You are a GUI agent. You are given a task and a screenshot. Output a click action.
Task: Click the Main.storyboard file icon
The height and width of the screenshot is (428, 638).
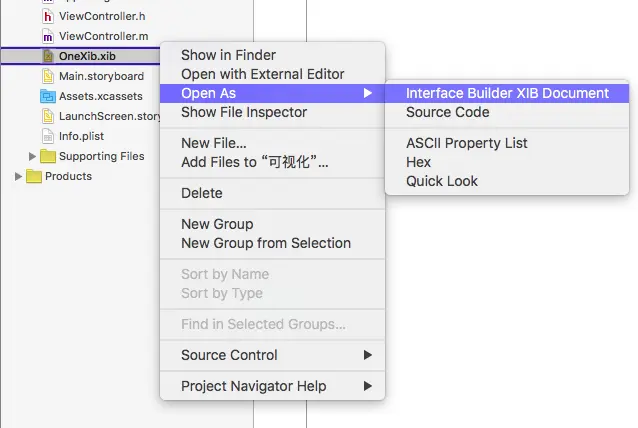[x=48, y=76]
